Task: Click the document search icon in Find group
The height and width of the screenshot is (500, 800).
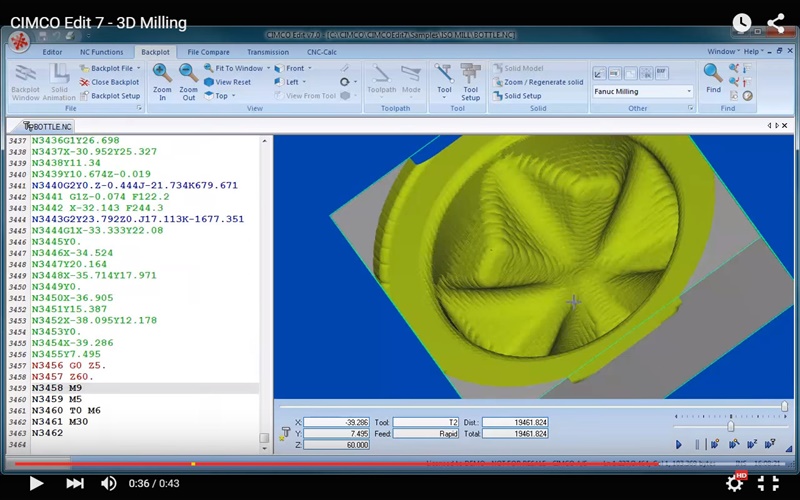Action: click(734, 95)
